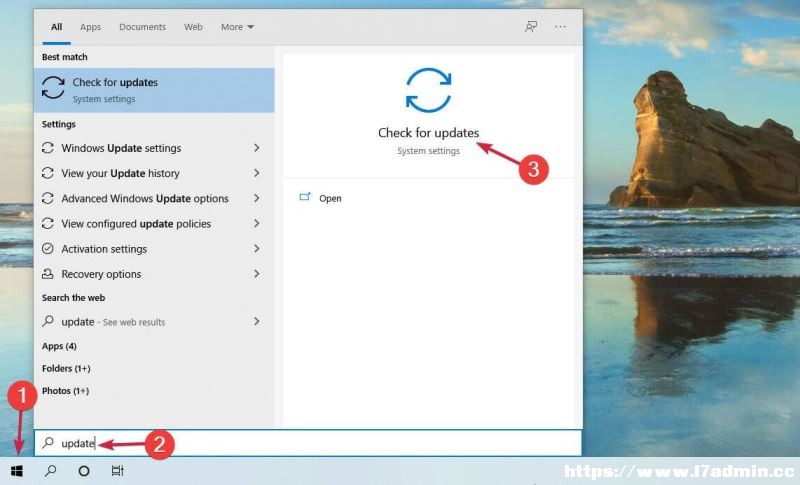Click the sync icon beside Windows Update settings
This screenshot has width=800, height=485.
coord(48,148)
